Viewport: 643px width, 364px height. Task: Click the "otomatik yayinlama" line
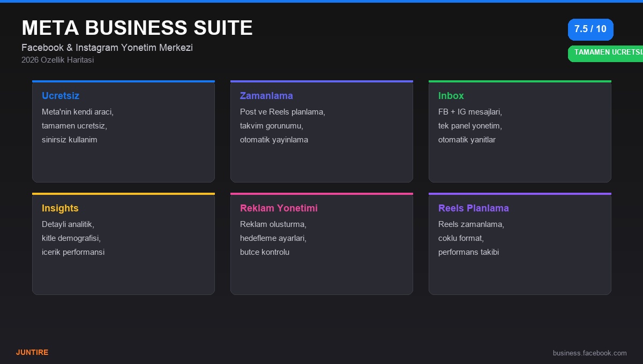274,140
